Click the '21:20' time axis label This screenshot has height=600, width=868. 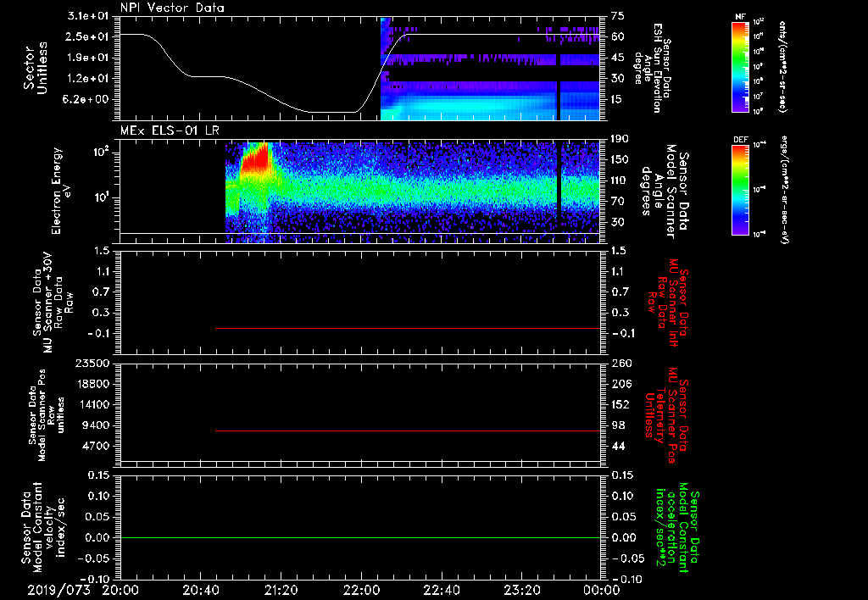tap(281, 590)
